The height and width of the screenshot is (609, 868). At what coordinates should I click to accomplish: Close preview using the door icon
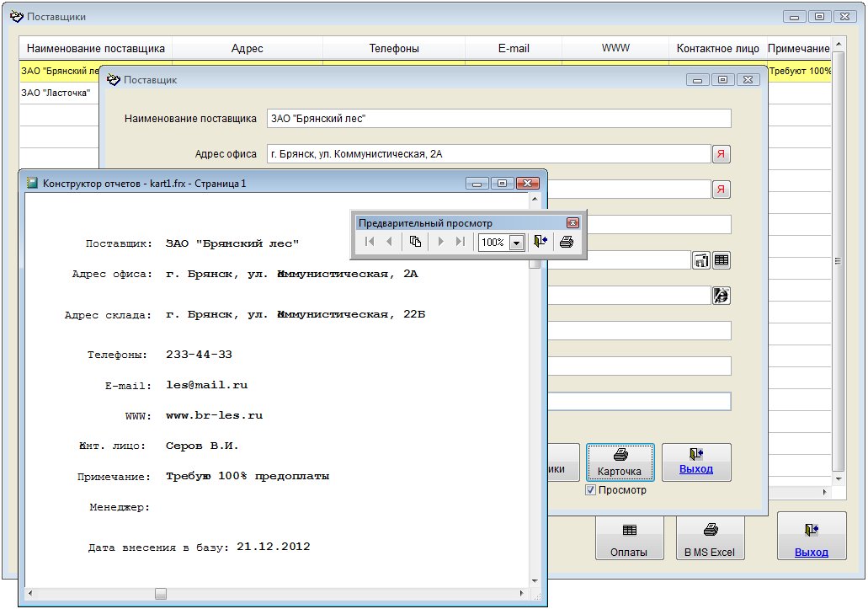click(541, 242)
